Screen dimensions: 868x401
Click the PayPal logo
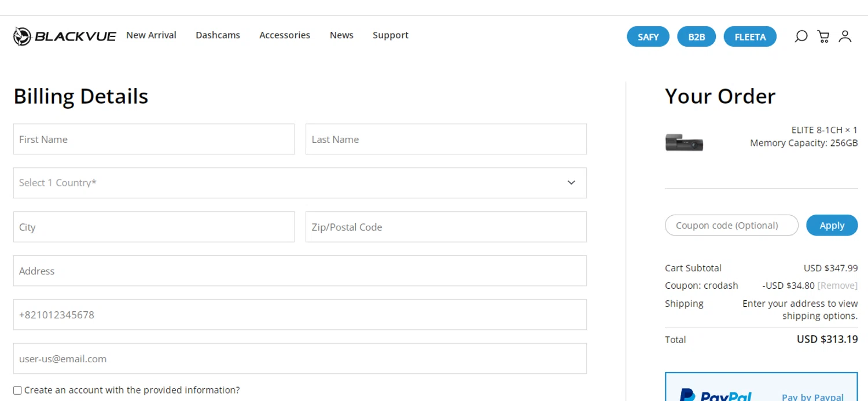(715, 396)
